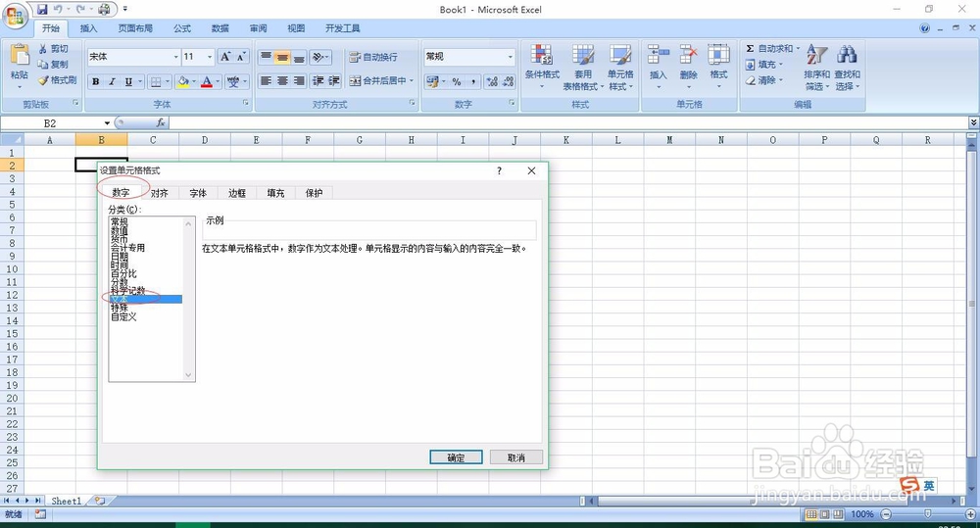Viewport: 980px width, 528px height.
Task: Align cell text left
Action: tap(267, 80)
